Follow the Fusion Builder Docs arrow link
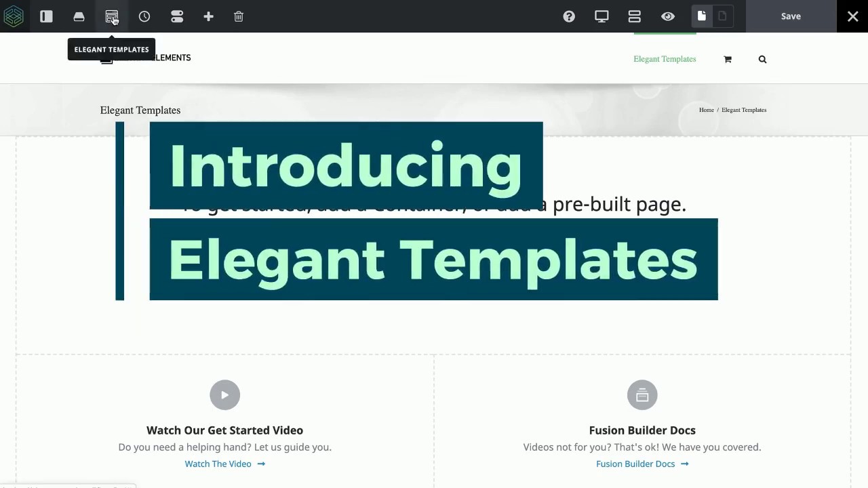 [642, 464]
